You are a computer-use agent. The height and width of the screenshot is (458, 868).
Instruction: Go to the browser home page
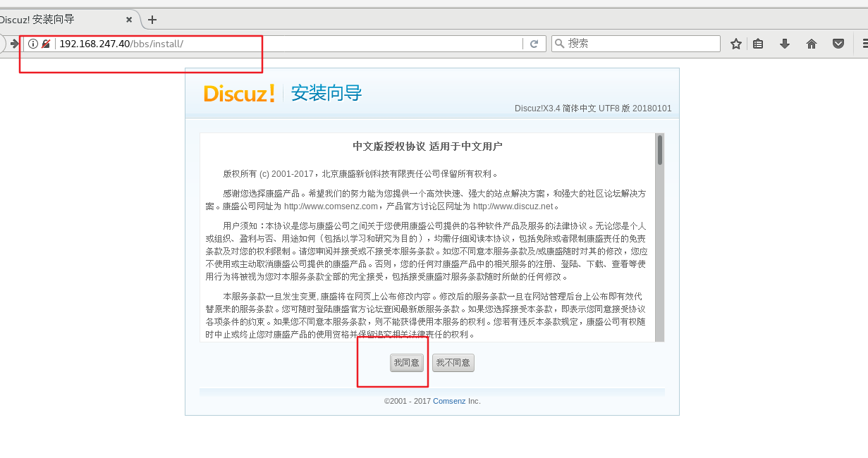tap(812, 44)
